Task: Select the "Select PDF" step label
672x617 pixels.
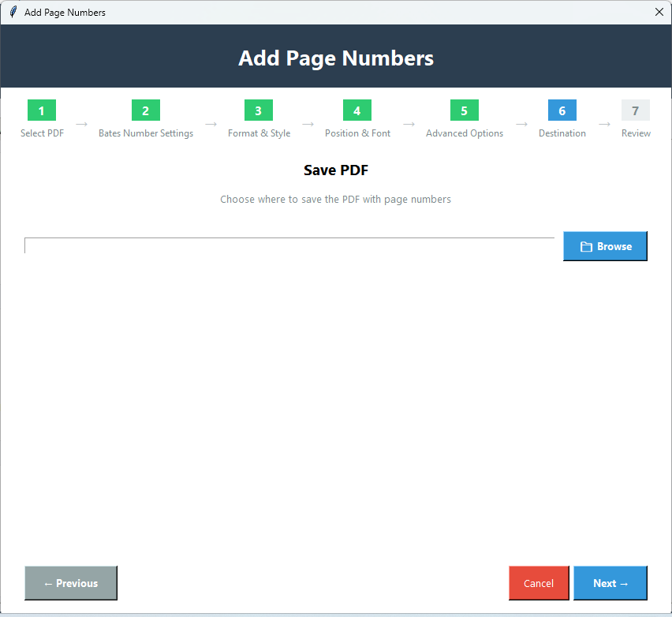Action: pyautogui.click(x=41, y=133)
